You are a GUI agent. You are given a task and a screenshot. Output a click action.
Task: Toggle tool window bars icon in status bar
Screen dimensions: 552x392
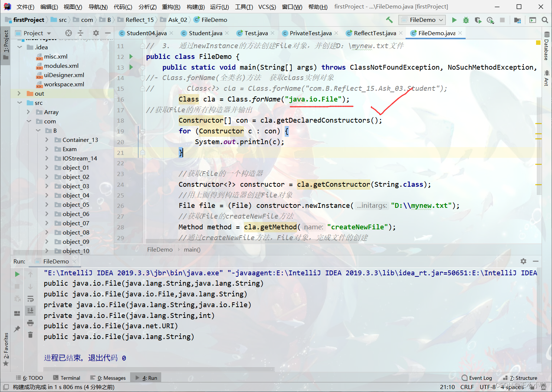(x=6, y=387)
